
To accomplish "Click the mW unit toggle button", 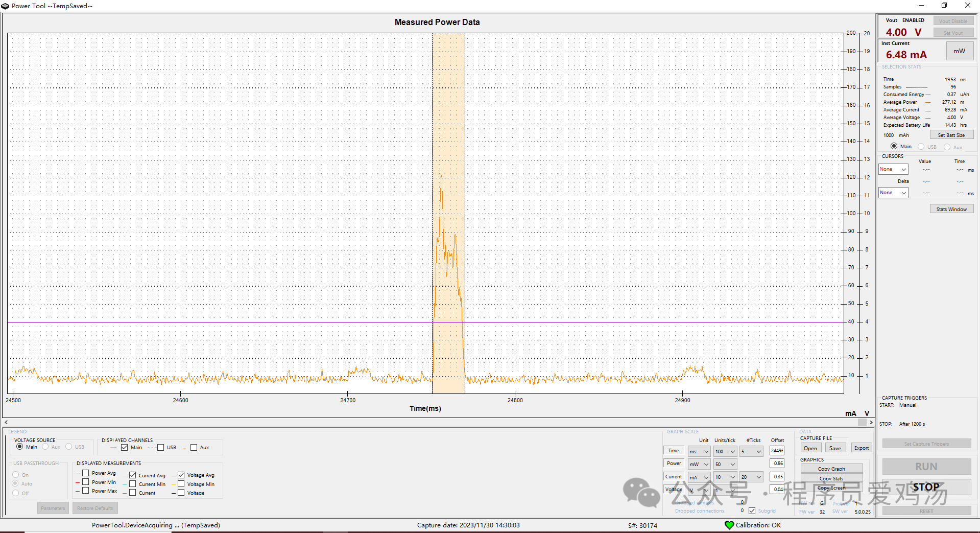I will point(960,51).
